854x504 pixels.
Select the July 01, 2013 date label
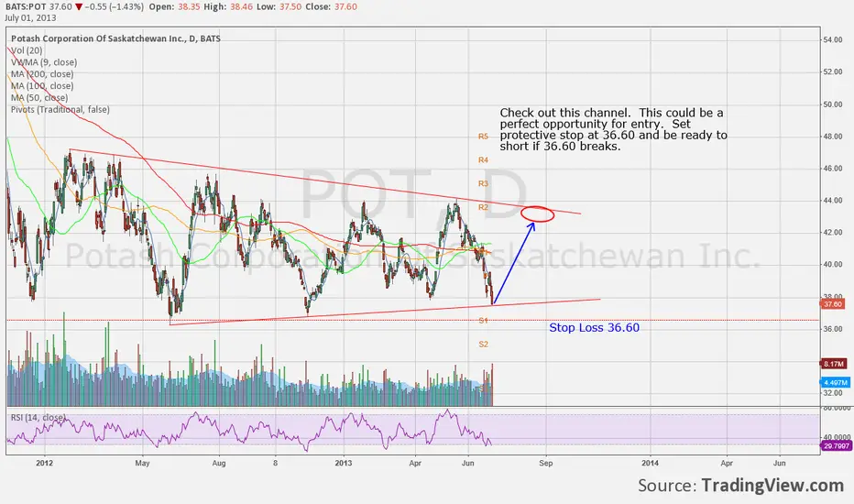30,17
